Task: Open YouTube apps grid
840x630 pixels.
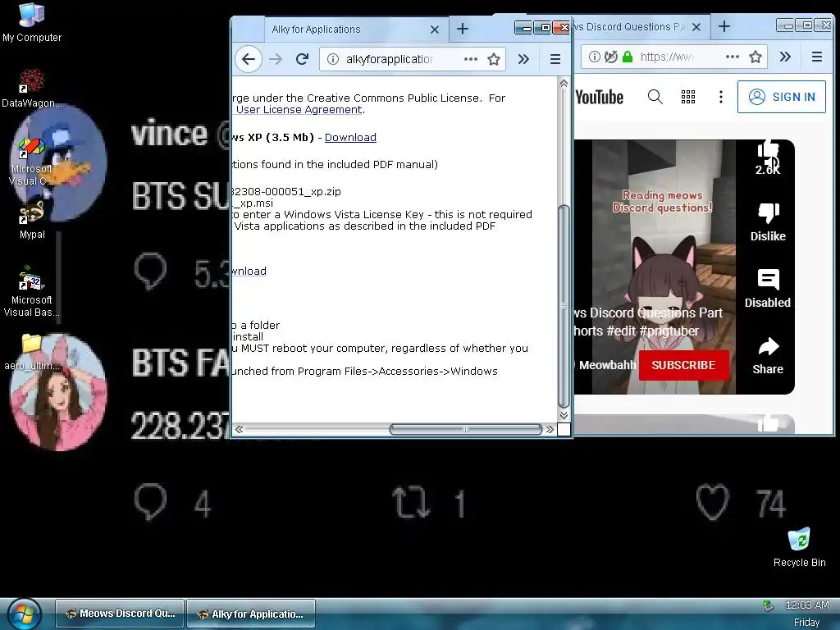Action: (x=688, y=97)
